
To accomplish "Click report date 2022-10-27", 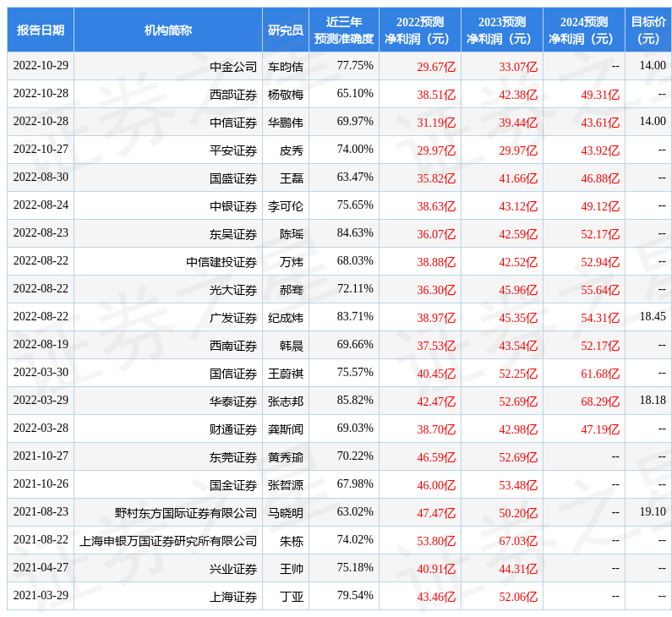I will tap(41, 149).
